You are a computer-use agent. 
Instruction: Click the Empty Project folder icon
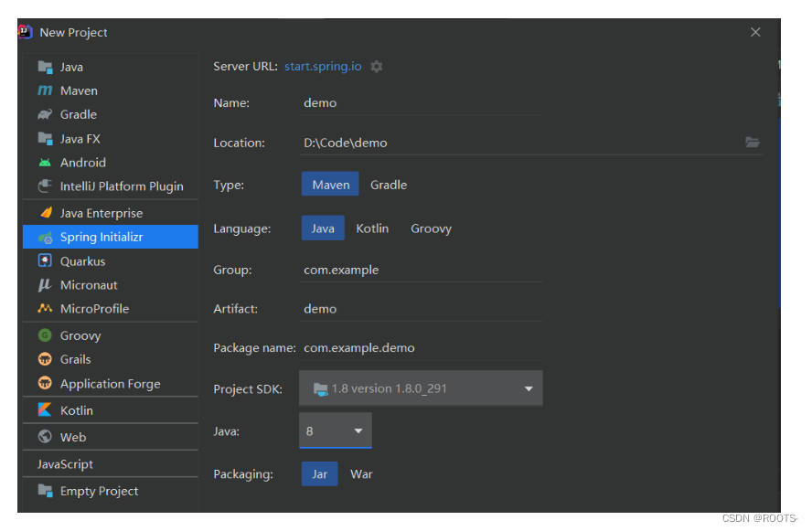pyautogui.click(x=45, y=491)
